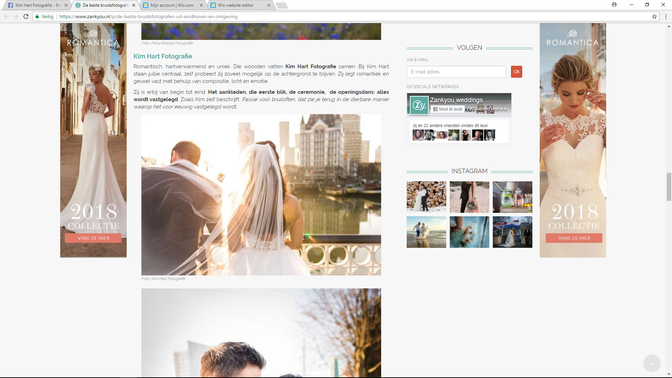672x378 pixels.
Task: Reload the current page
Action: [x=26, y=16]
